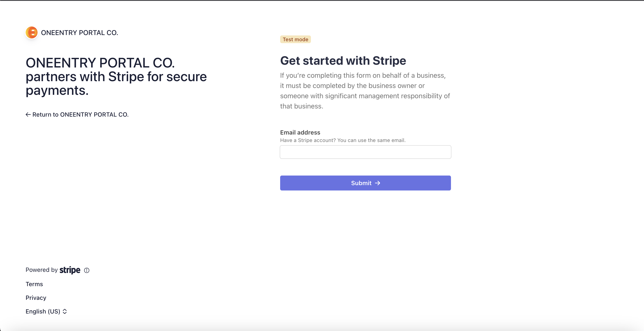
Task: Follow the Return to ONEENTRY PORTAL CO. link
Action: pyautogui.click(x=80, y=114)
